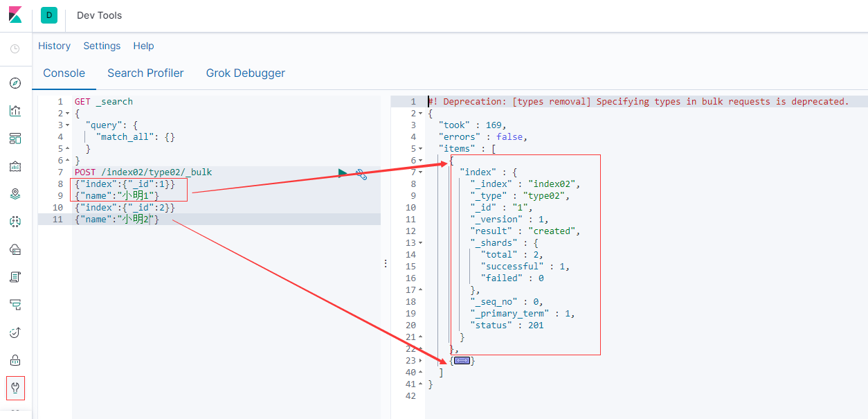Open the Dev Tools wrench icon
The height and width of the screenshot is (419, 868).
pos(15,388)
